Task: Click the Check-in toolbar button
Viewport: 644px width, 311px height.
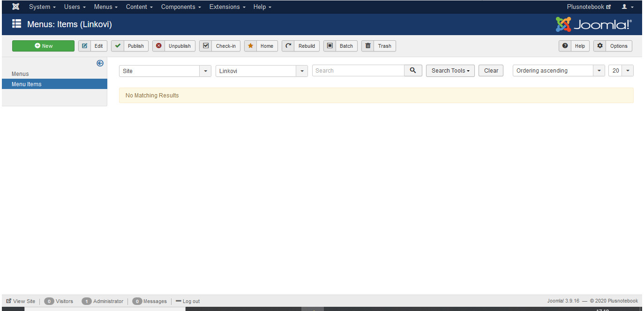Action: click(220, 46)
